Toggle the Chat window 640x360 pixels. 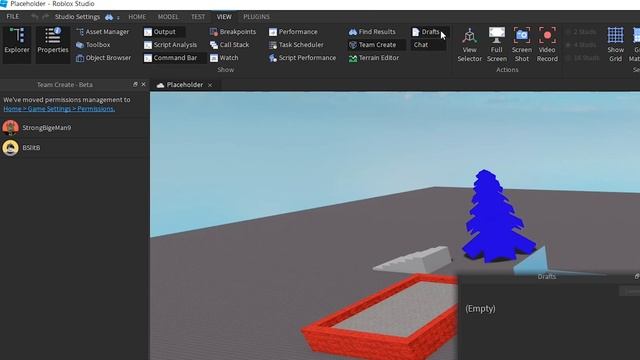(x=427, y=45)
